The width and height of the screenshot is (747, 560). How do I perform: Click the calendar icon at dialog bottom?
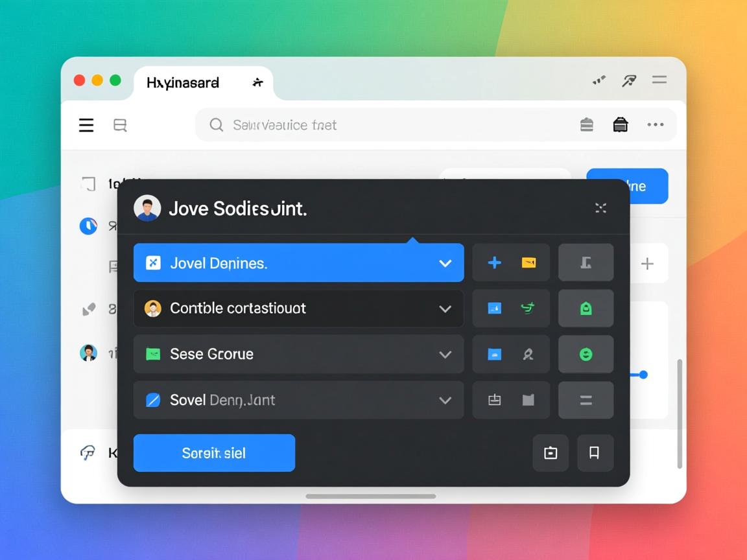(551, 452)
